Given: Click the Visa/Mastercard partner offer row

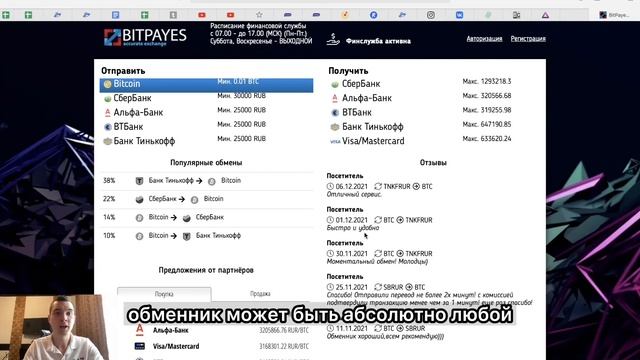Looking at the screenshot, I should tap(221, 346).
